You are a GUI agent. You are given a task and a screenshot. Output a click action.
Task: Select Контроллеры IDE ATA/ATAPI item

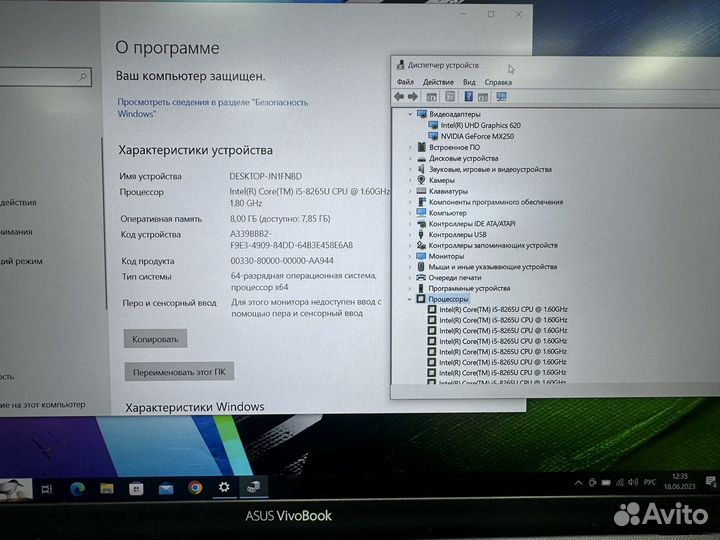[472, 224]
